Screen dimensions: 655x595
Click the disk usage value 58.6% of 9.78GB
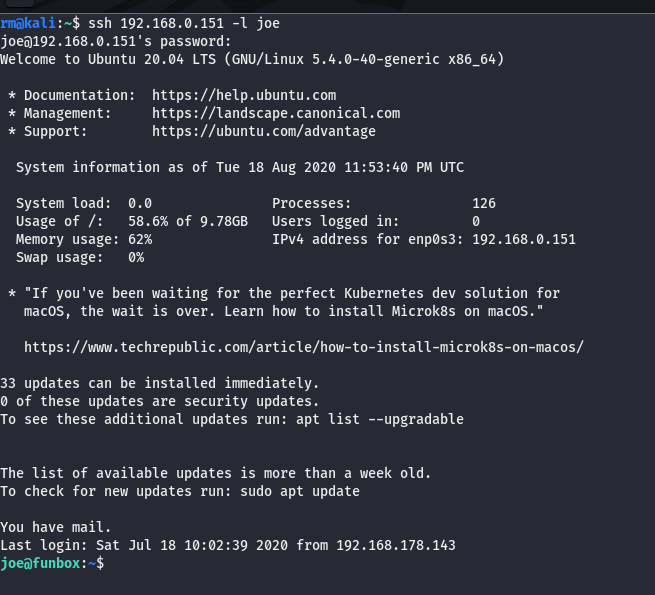[x=188, y=221]
